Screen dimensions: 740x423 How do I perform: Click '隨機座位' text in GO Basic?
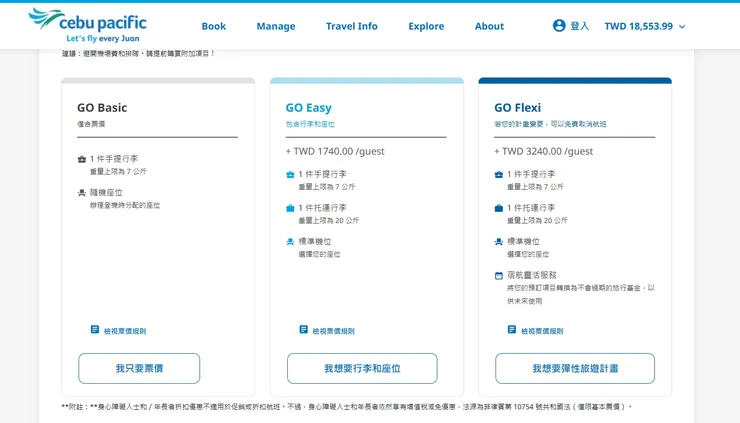106,192
